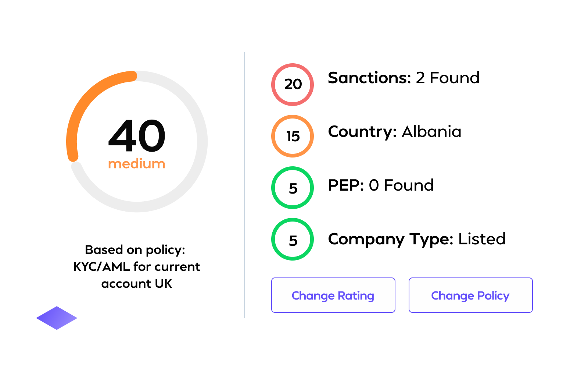Click the Change Rating button

tap(333, 295)
